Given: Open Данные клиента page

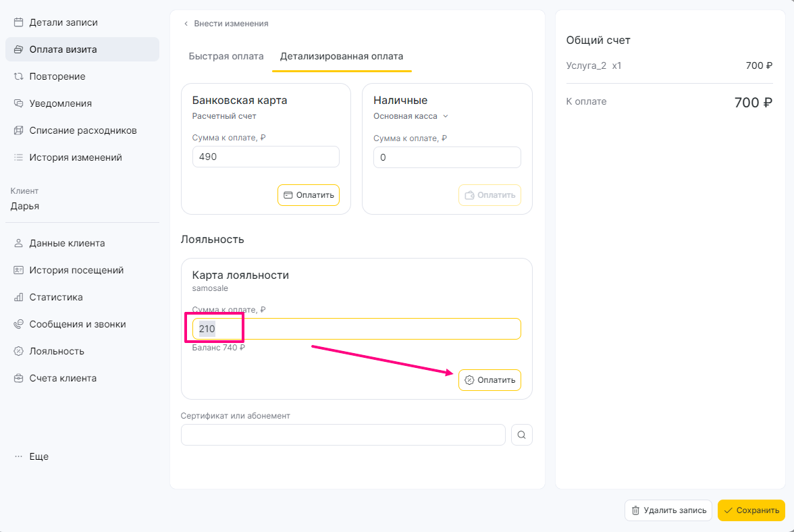Looking at the screenshot, I should [x=82, y=243].
